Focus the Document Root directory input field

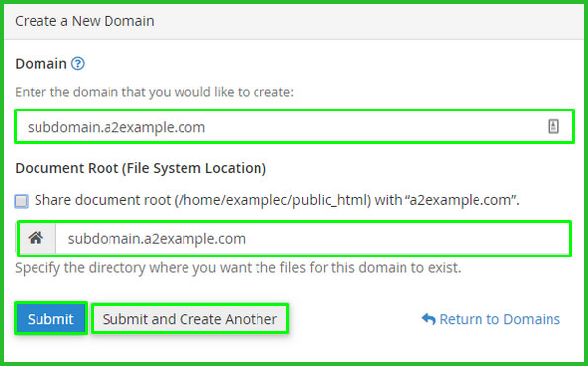pos(313,239)
